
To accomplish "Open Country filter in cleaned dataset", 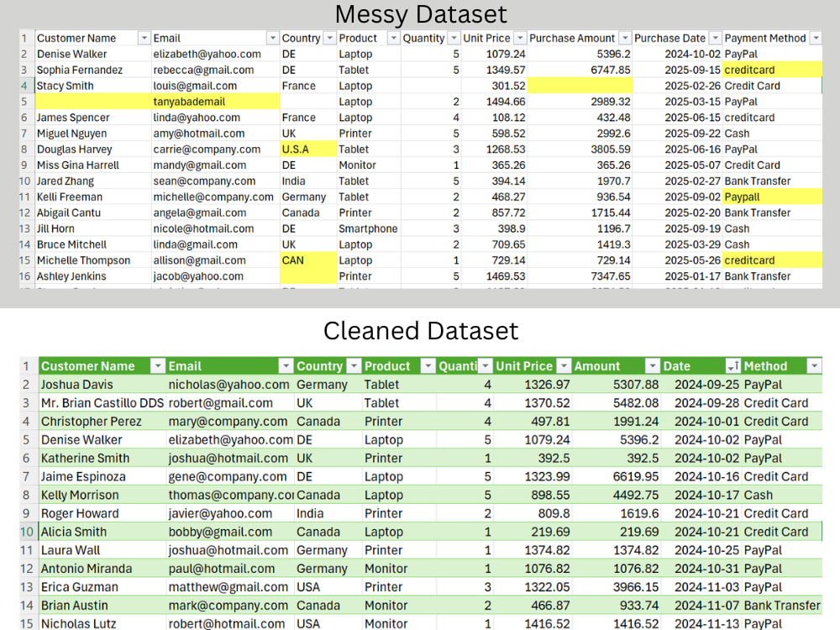I will 354,366.
